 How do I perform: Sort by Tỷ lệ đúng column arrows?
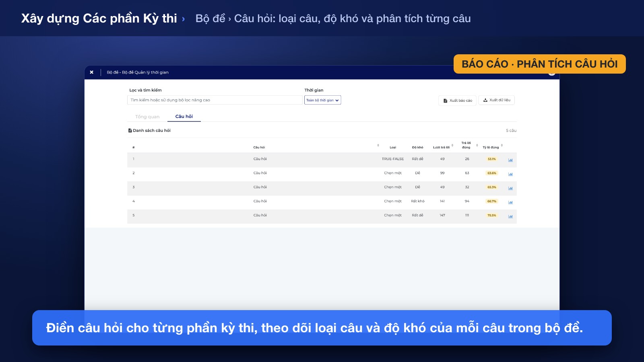(502, 146)
